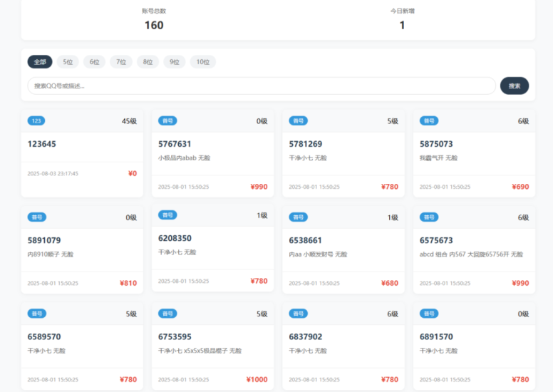Focus the QQ number search field
This screenshot has height=392, width=553.
point(261,86)
